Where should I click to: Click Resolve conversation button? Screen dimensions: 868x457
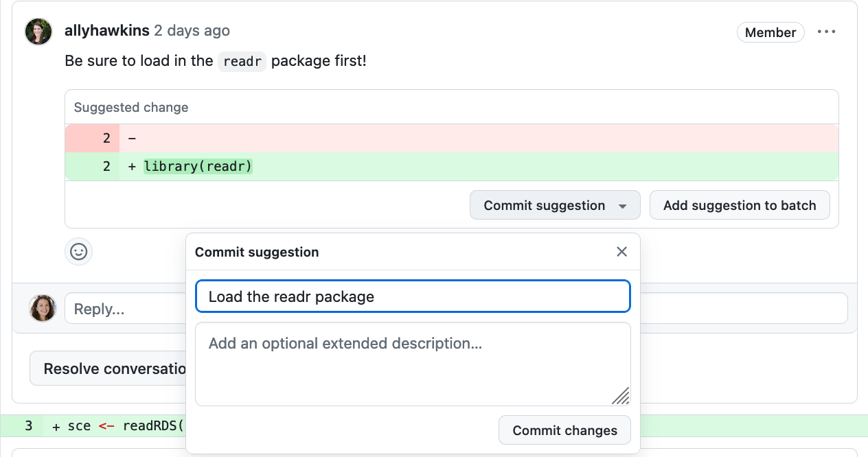[x=108, y=368]
